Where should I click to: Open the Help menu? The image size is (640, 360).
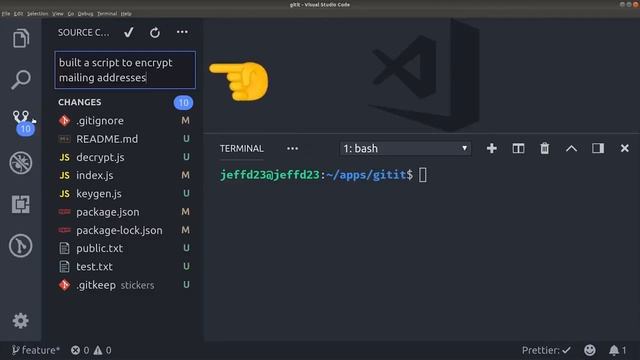(126, 13)
